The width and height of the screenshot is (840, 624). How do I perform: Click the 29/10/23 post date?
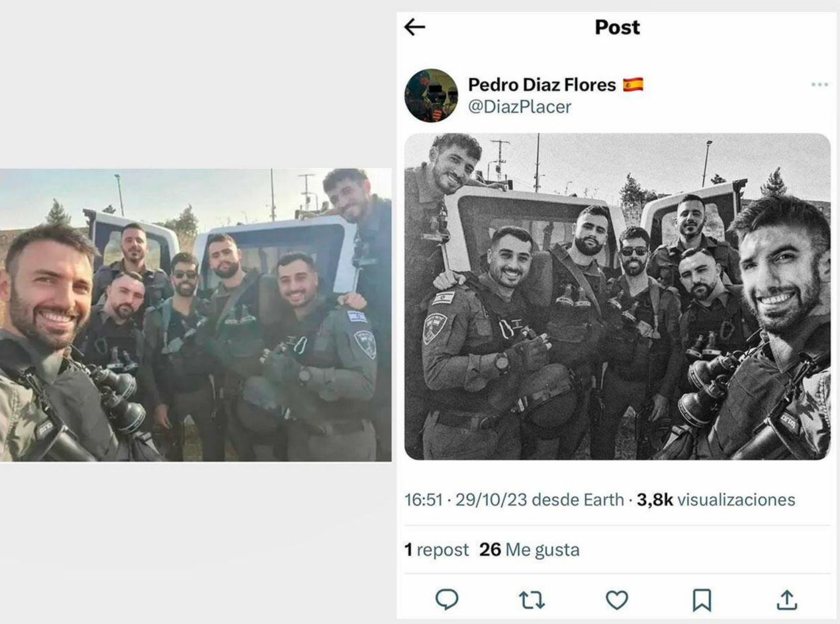[x=491, y=499]
